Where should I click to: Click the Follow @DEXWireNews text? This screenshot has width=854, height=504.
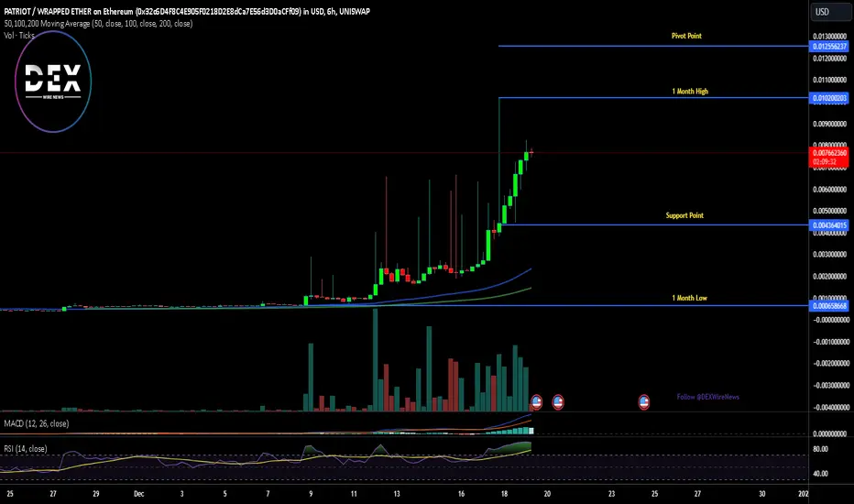(x=708, y=397)
